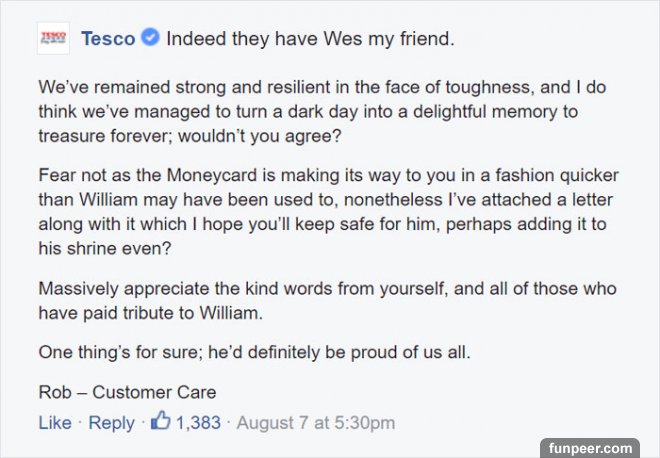Open the Tesco page name link
Image resolution: width=660 pixels, height=458 pixels.
tap(108, 40)
